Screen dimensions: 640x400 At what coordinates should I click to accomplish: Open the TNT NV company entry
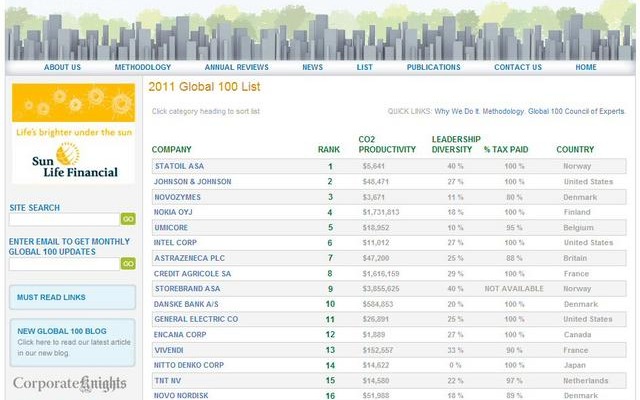[167, 381]
